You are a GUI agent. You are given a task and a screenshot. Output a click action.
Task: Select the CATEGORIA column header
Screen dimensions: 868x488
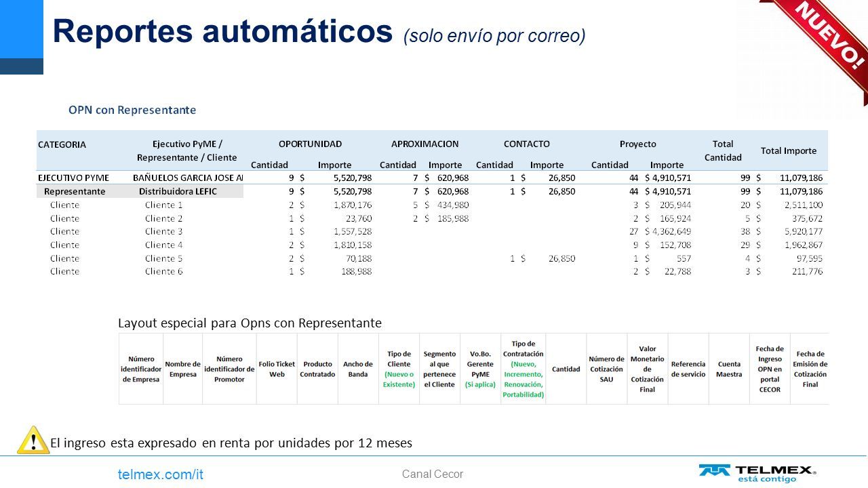click(x=62, y=144)
